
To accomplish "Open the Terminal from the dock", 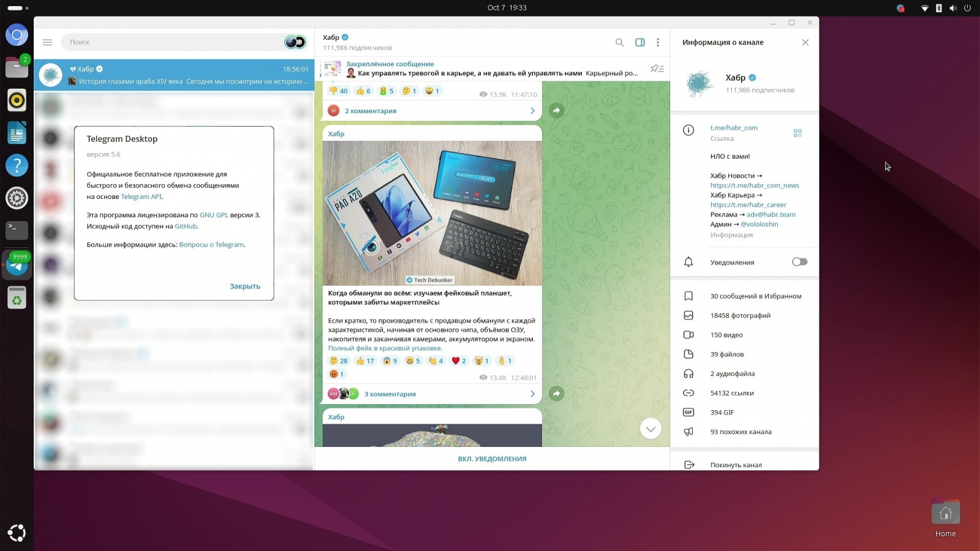I will coord(17,230).
